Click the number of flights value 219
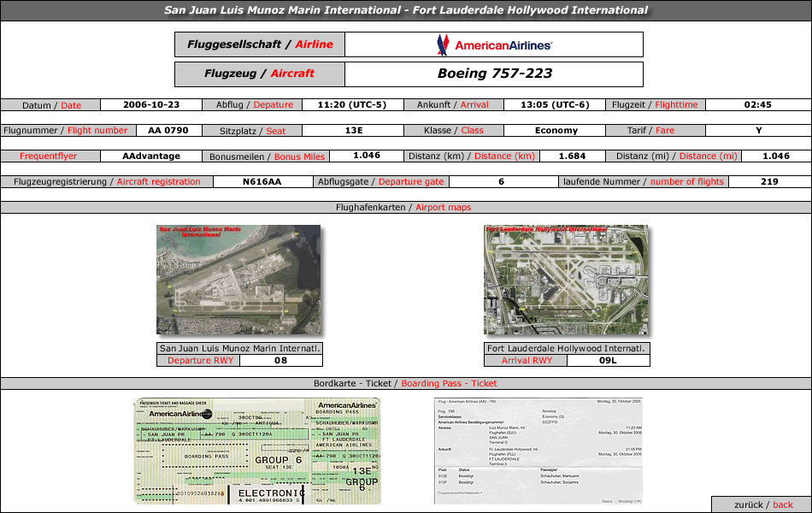The width and height of the screenshot is (812, 513). [x=769, y=182]
